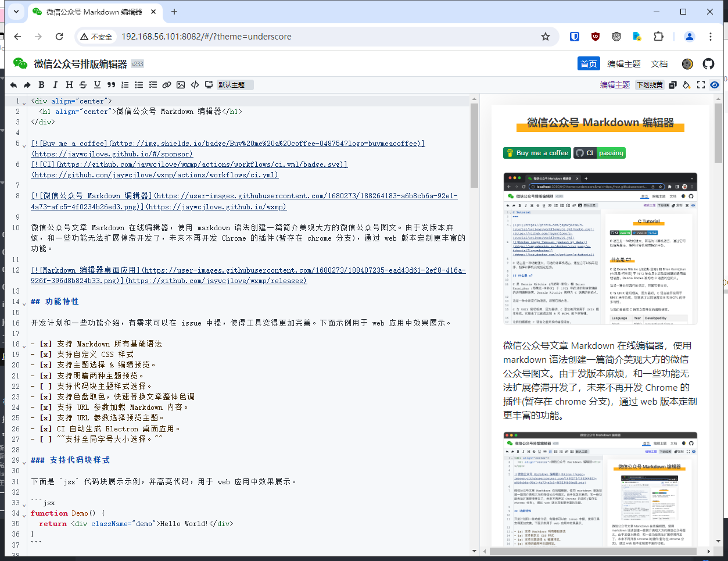Bookmark this page with the star icon
This screenshot has width=728, height=561.
click(x=546, y=37)
